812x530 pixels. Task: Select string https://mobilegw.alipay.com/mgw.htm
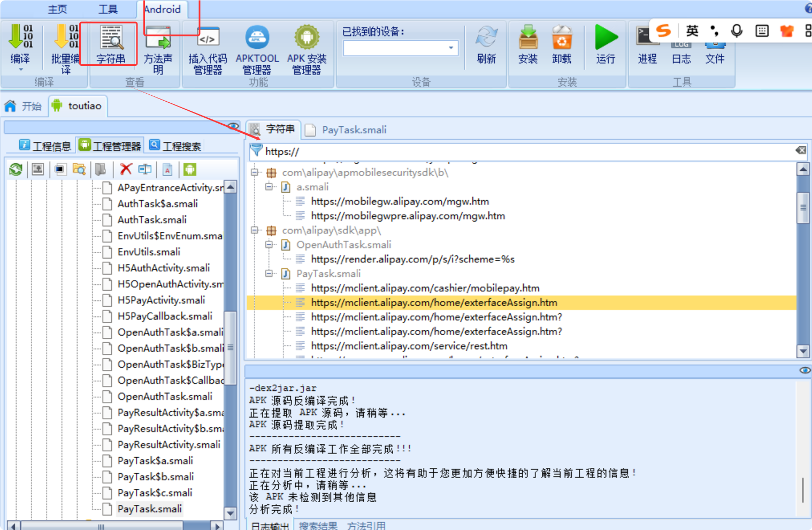tap(400, 201)
